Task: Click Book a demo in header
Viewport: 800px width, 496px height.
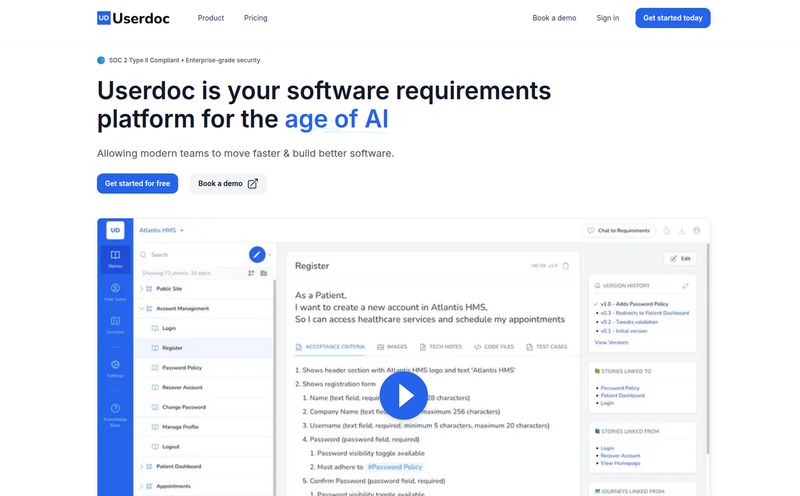Action: pyautogui.click(x=554, y=18)
